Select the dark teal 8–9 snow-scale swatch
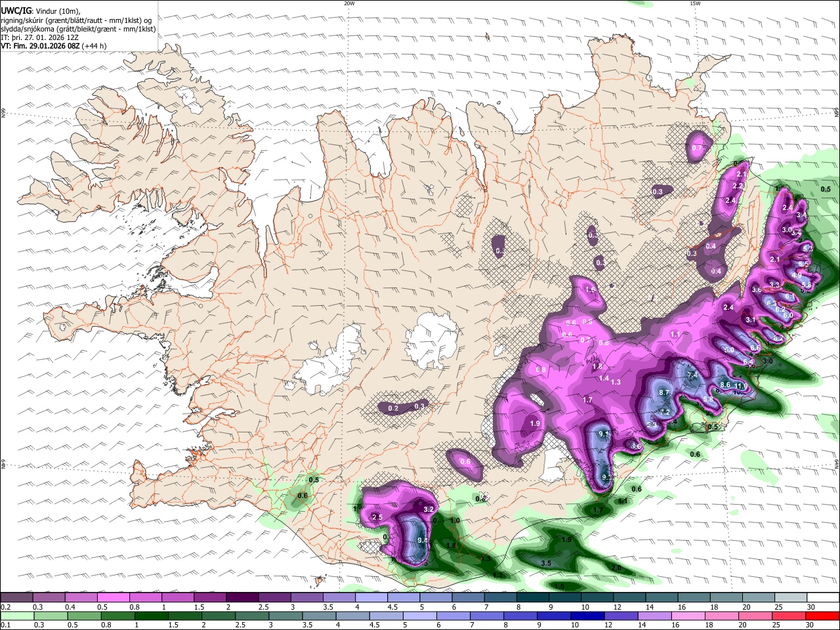The width and height of the screenshot is (840, 630). coord(533,598)
